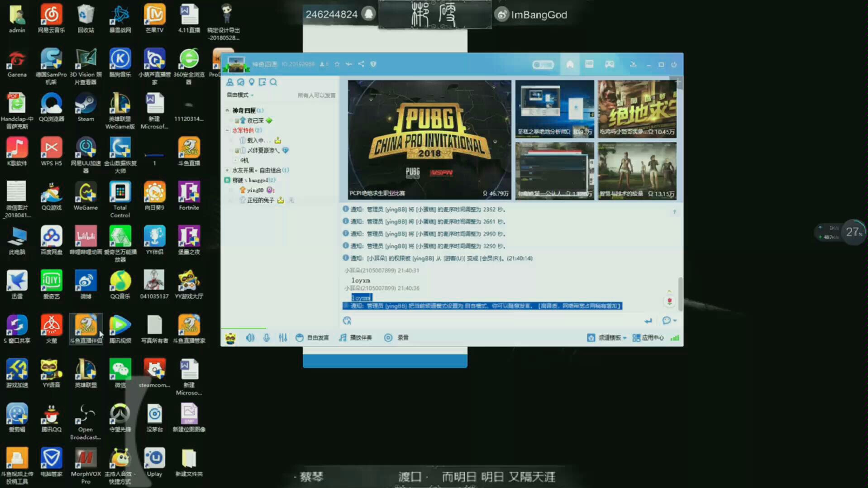The width and height of the screenshot is (868, 488).
Task: Select user yingBB in channel tree
Action: click(x=255, y=190)
